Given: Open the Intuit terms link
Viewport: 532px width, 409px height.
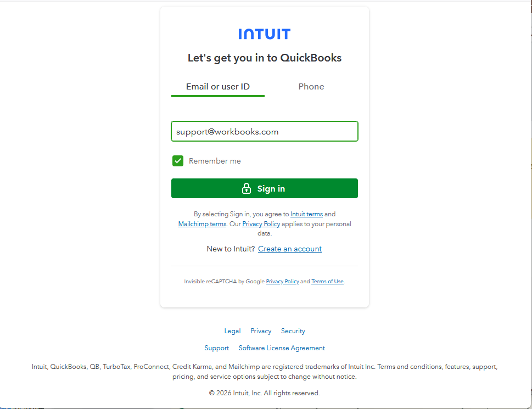Looking at the screenshot, I should click(306, 214).
